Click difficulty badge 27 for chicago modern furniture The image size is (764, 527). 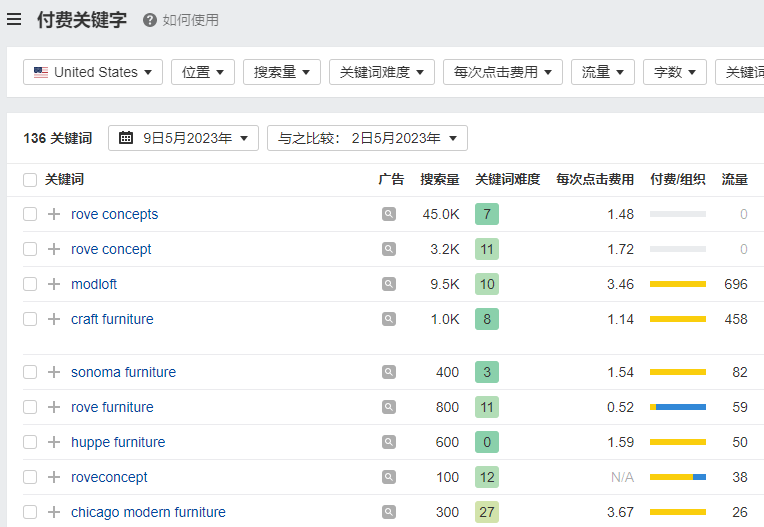[x=487, y=512]
